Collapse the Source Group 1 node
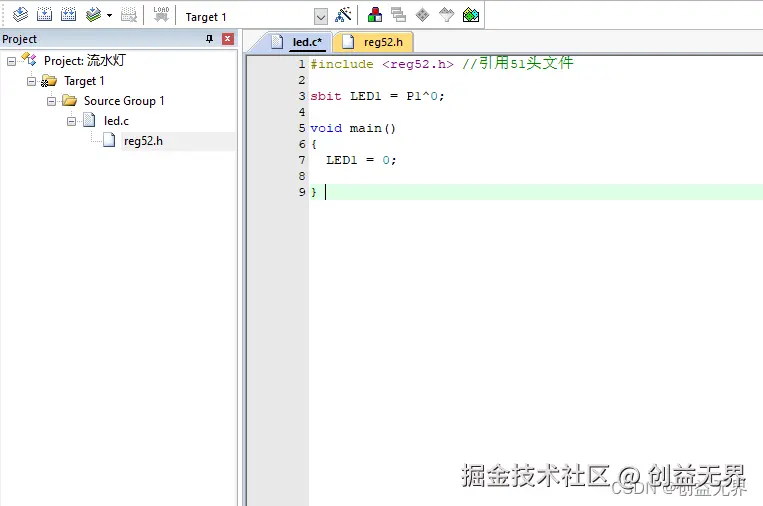 coord(52,101)
